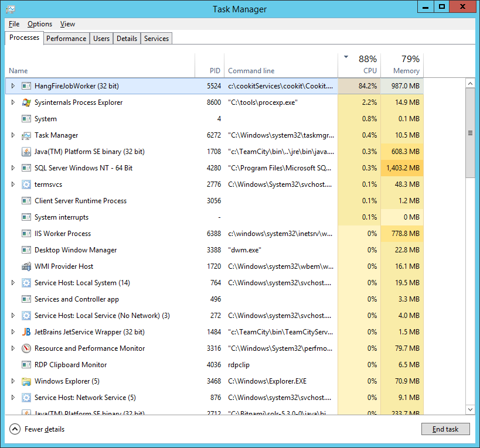The height and width of the screenshot is (448, 480).
Task: Click the Resource and Performance Monitor icon
Action: 26,348
